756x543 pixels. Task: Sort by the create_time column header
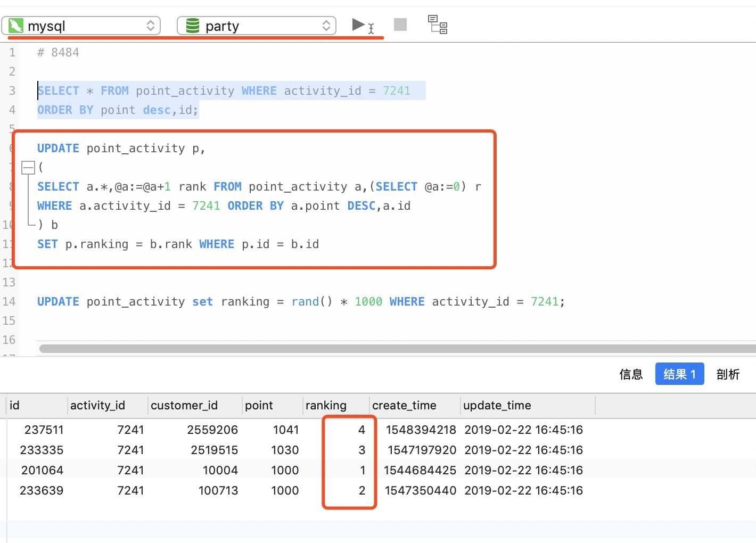(415, 406)
